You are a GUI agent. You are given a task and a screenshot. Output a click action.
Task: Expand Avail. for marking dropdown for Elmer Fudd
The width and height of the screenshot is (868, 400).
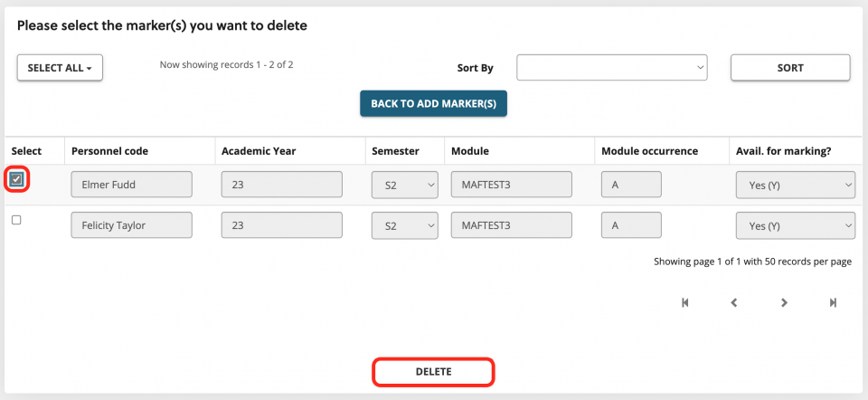[796, 185]
